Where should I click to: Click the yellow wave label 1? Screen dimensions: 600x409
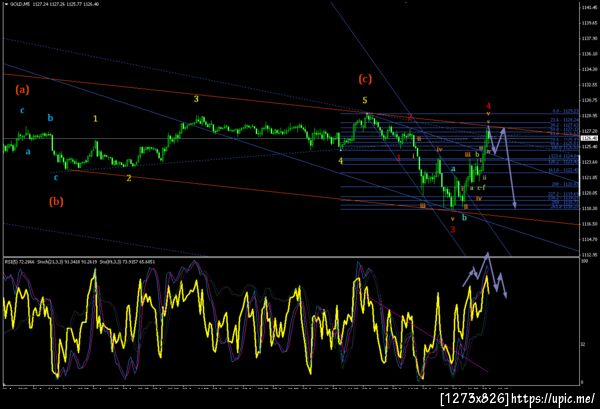pyautogui.click(x=95, y=119)
